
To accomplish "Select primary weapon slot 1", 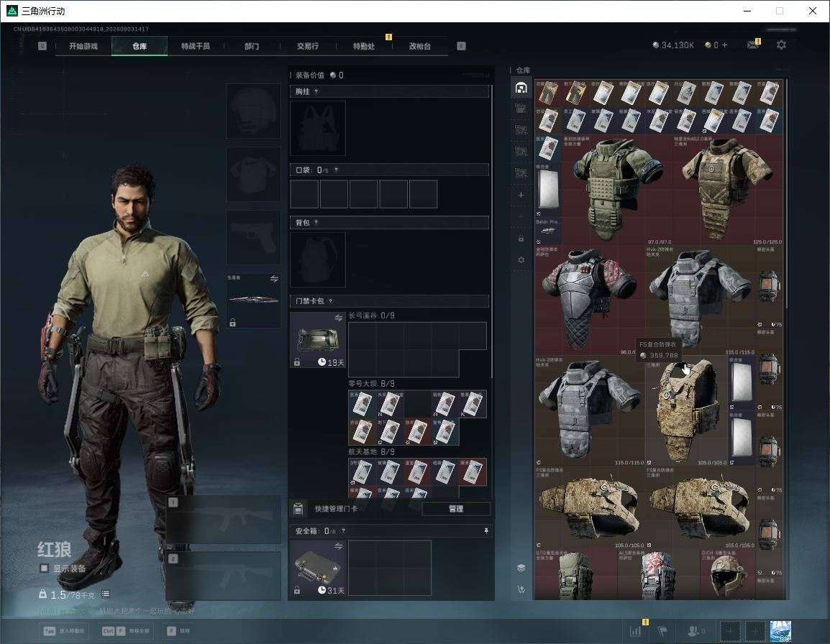I will coord(224,519).
